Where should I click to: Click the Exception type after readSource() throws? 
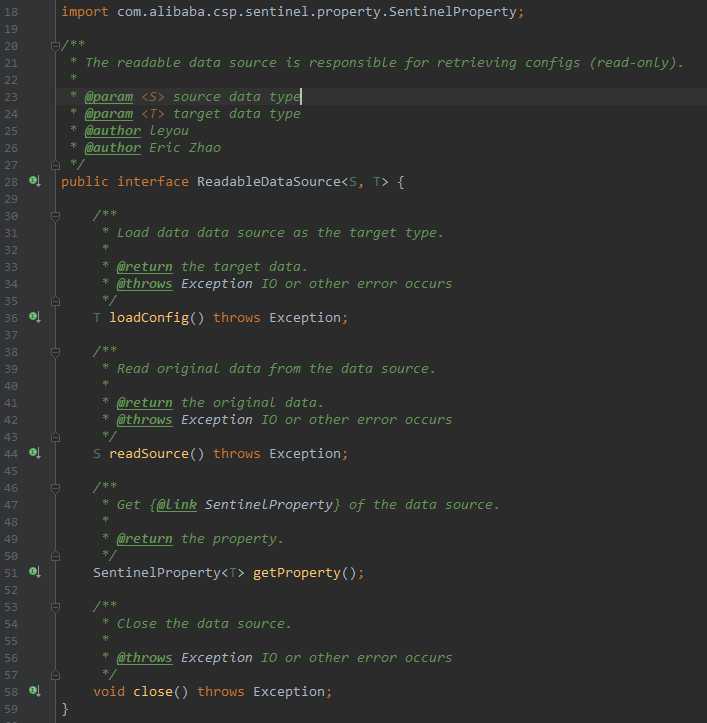305,454
